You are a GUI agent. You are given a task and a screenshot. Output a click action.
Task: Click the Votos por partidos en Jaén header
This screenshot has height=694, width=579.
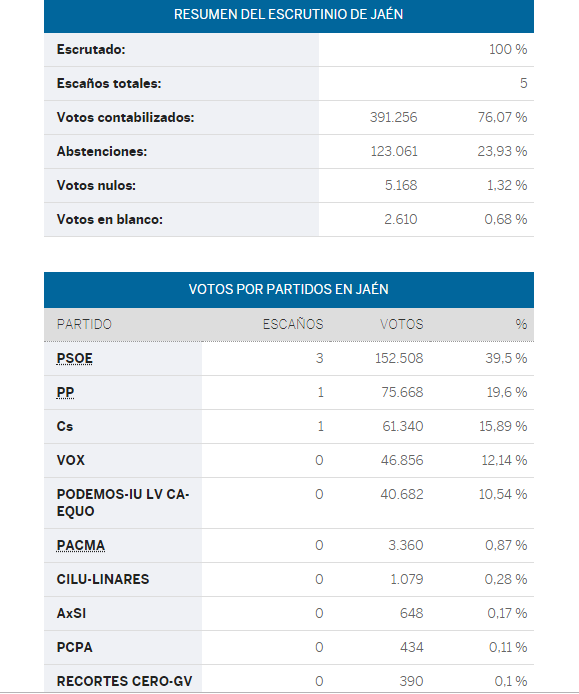pyautogui.click(x=289, y=289)
